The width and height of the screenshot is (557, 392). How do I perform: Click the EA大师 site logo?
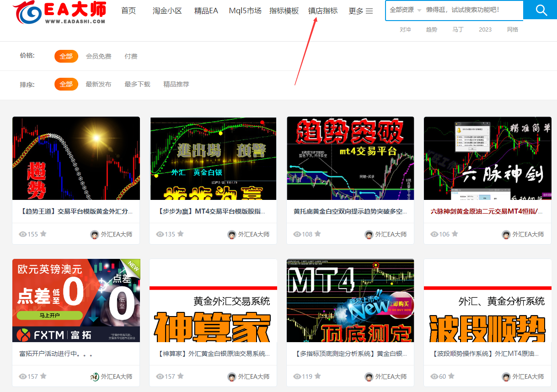coord(59,12)
